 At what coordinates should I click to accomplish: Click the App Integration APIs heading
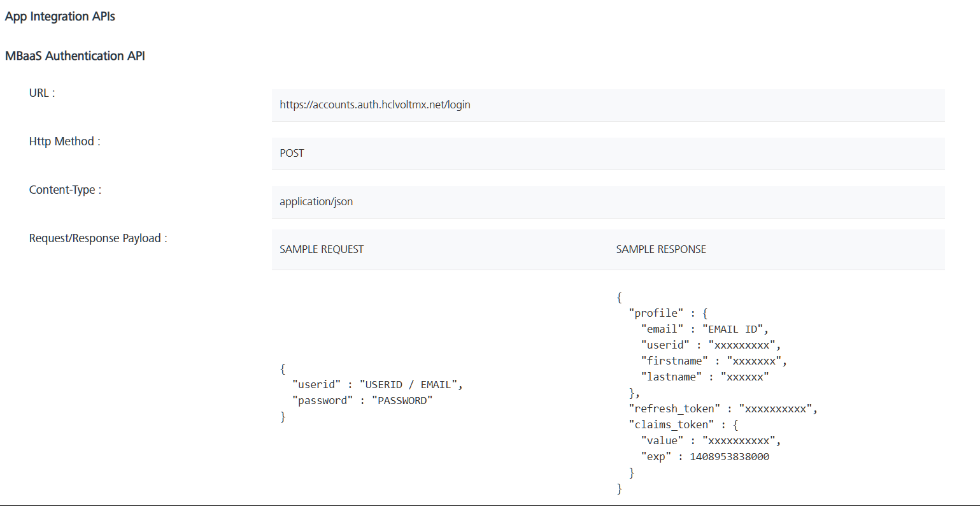tap(60, 17)
